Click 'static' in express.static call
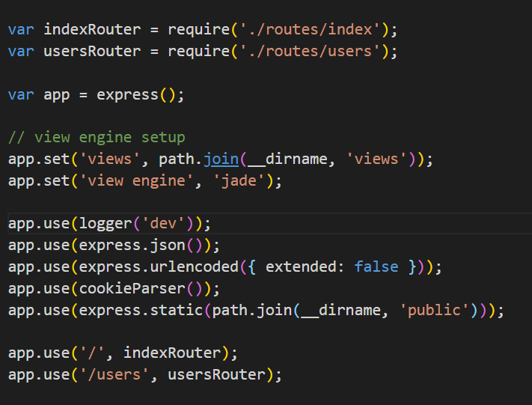Screen dimensions: 532x405 [x=177, y=311]
